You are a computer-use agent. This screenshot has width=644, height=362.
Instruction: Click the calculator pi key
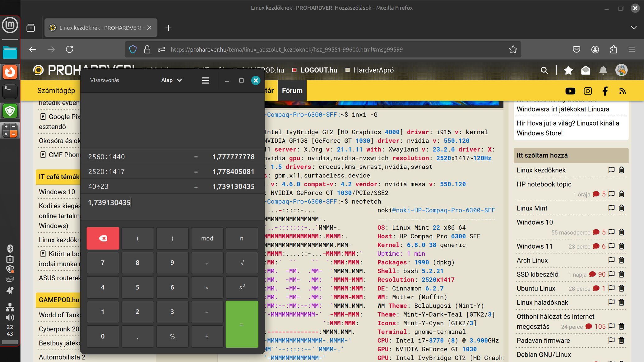(242, 238)
